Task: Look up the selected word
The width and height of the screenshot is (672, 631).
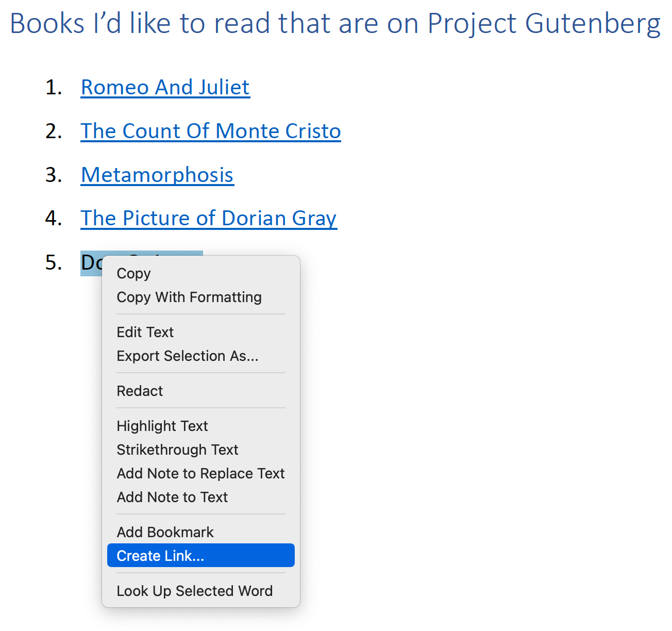Action: [195, 591]
